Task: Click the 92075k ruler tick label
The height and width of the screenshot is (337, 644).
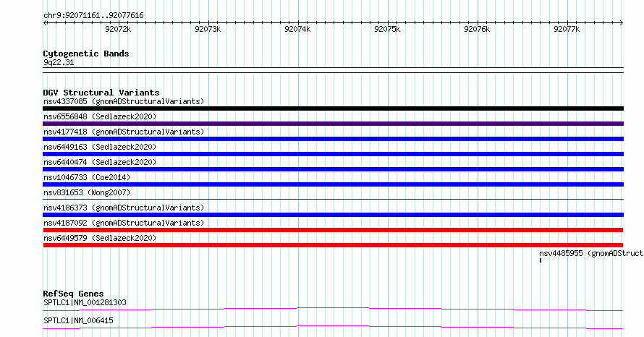Action: [387, 29]
